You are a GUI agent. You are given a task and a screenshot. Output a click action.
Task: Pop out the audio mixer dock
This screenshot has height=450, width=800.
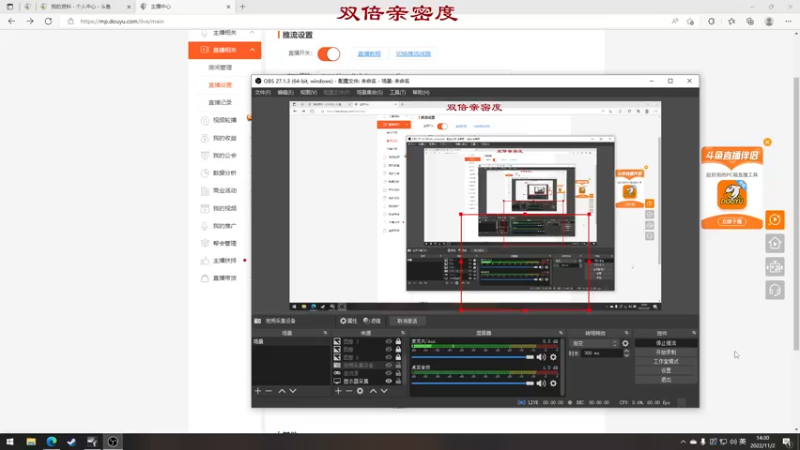point(560,333)
